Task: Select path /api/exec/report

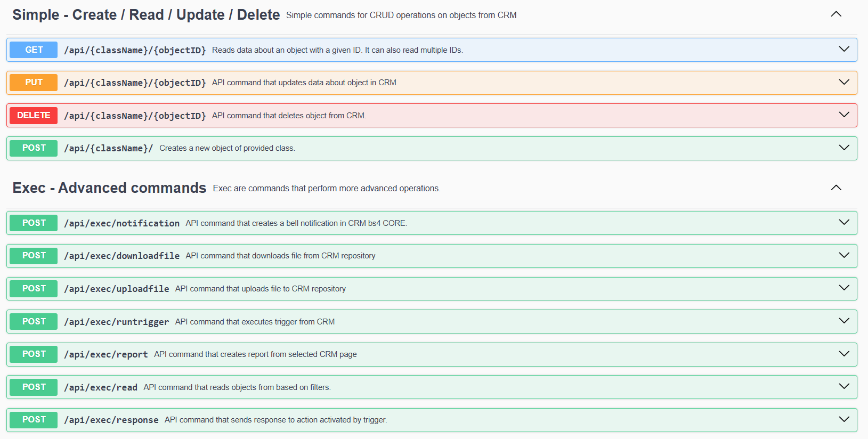Action: 106,354
